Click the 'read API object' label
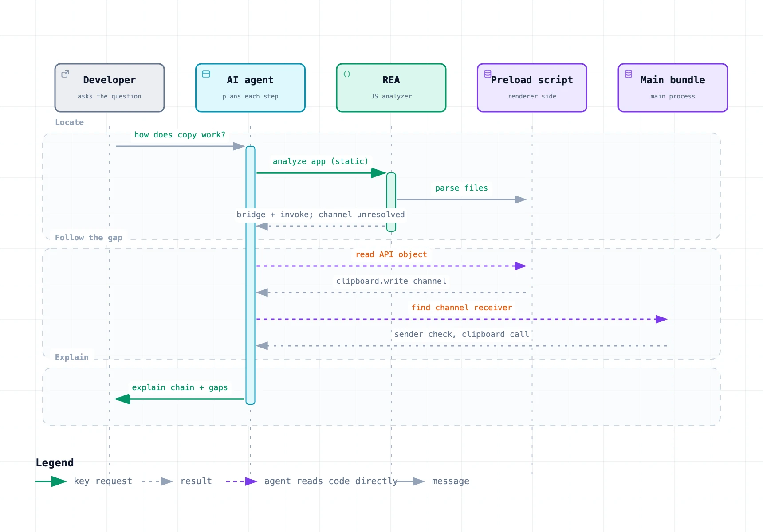The height and width of the screenshot is (532, 763). [391, 254]
